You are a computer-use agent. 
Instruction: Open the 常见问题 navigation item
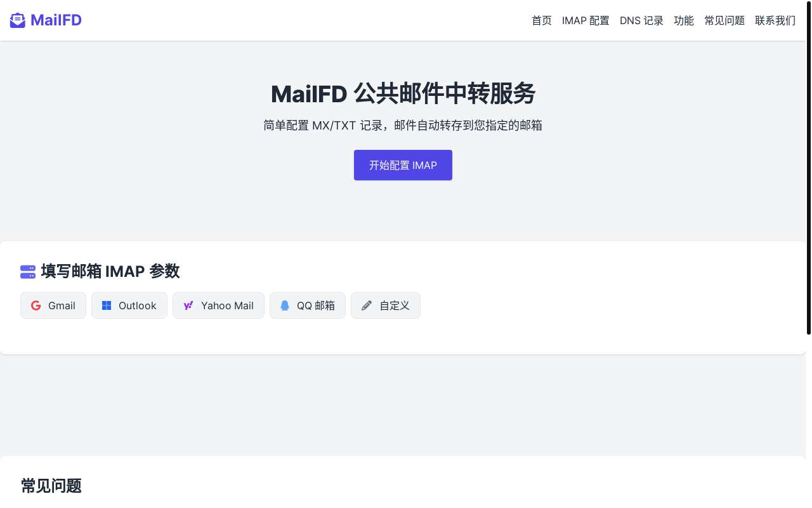click(724, 20)
